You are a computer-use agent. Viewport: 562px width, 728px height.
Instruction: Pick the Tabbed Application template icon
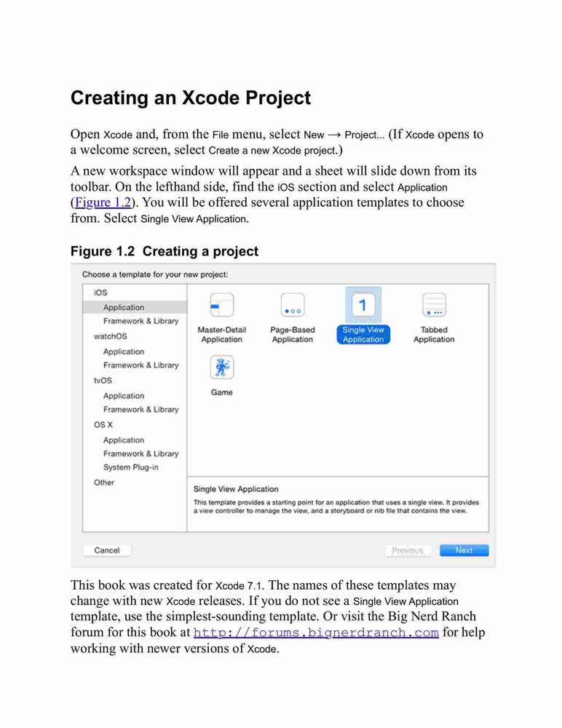[x=435, y=305]
